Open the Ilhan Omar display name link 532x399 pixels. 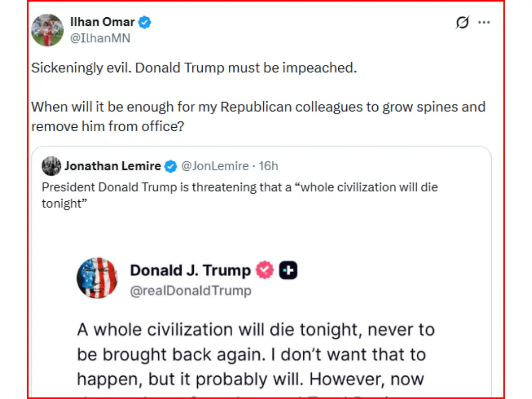102,21
